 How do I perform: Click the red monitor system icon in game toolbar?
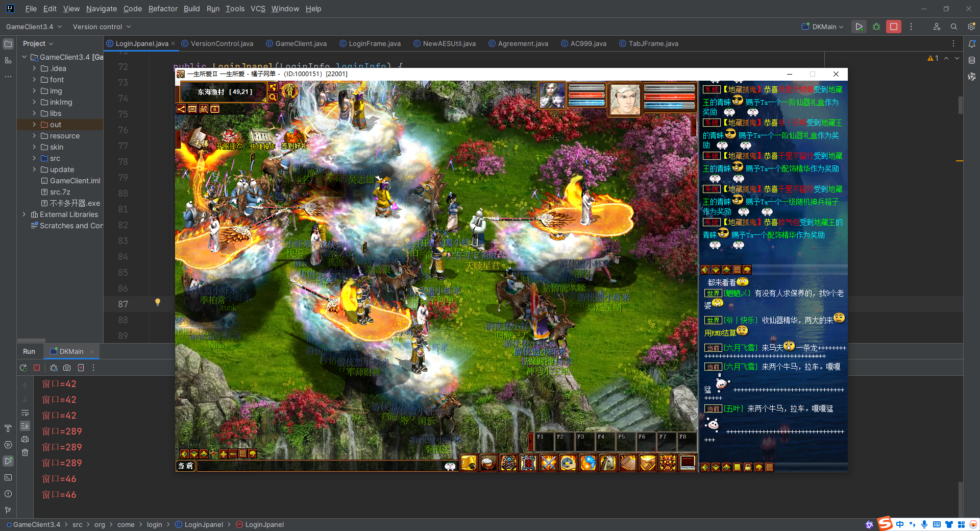point(688,463)
